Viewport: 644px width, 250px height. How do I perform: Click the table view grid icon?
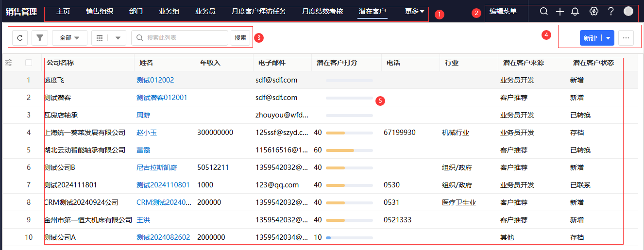pyautogui.click(x=100, y=38)
